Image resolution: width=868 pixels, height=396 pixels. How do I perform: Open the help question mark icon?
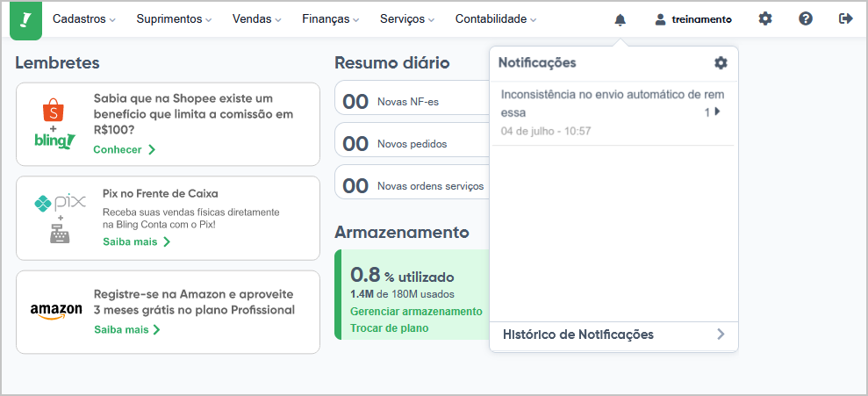pyautogui.click(x=806, y=18)
